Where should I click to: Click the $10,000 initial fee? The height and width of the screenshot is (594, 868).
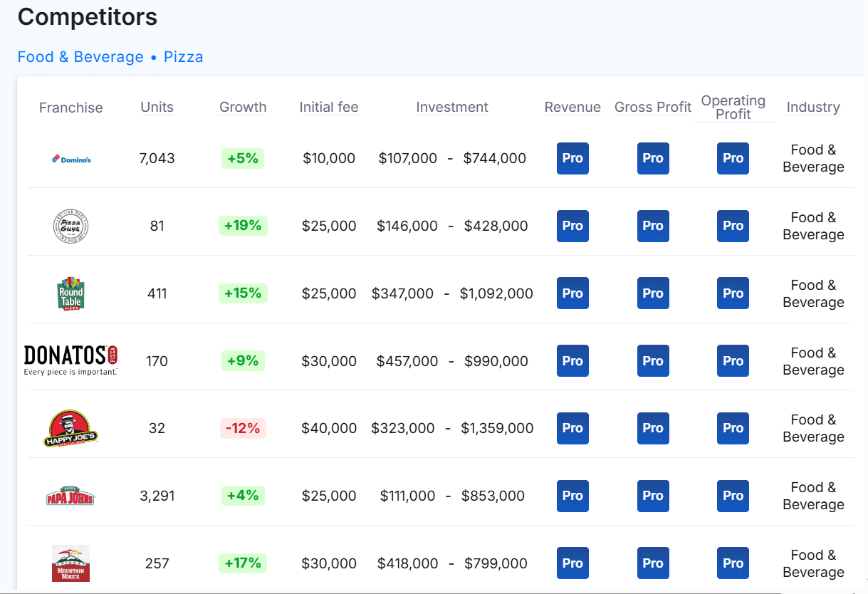tap(329, 158)
